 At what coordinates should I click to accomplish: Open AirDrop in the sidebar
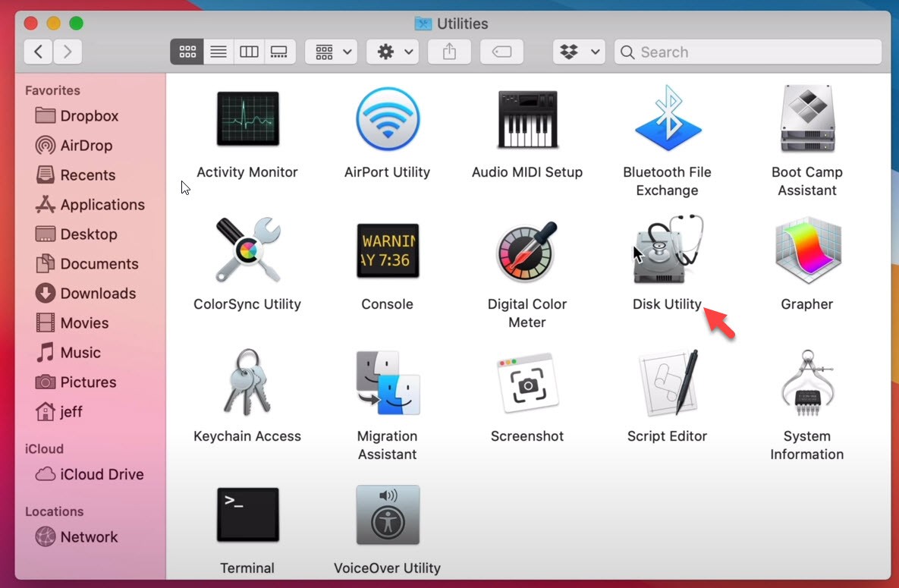(74, 145)
